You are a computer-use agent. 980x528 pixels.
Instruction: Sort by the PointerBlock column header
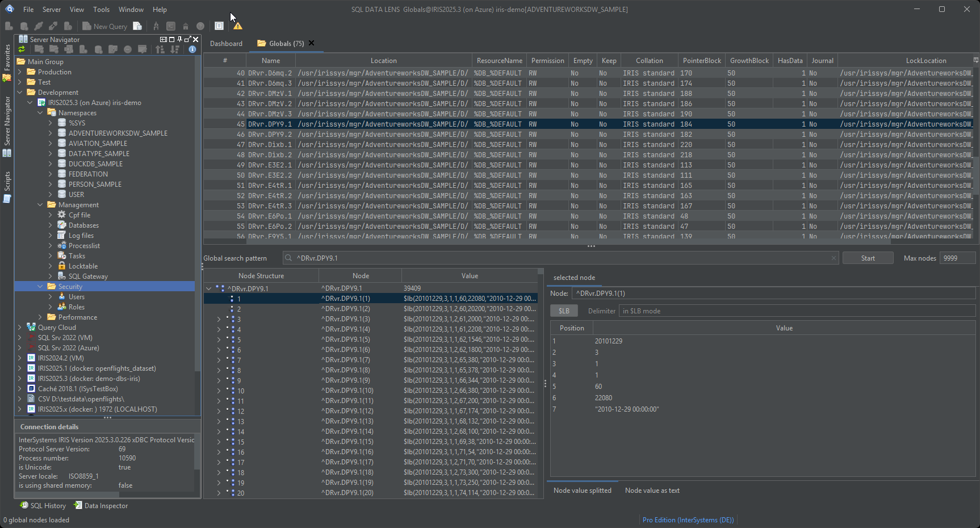tap(702, 61)
